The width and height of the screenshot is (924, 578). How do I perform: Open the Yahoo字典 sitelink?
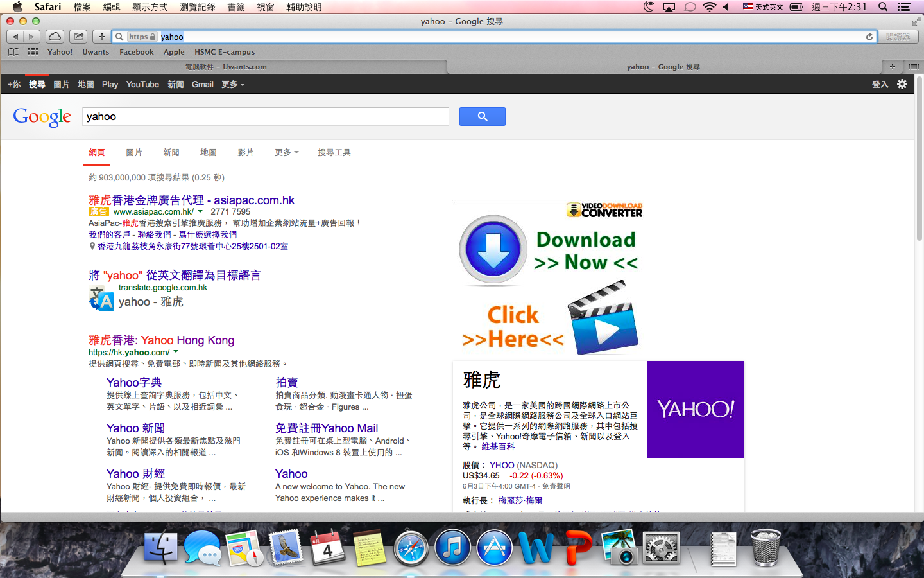pyautogui.click(x=134, y=382)
